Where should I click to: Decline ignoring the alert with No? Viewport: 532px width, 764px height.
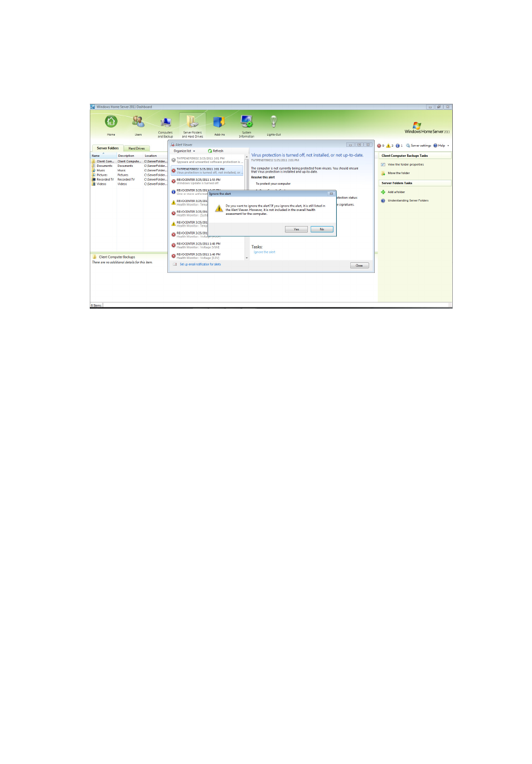pos(322,229)
